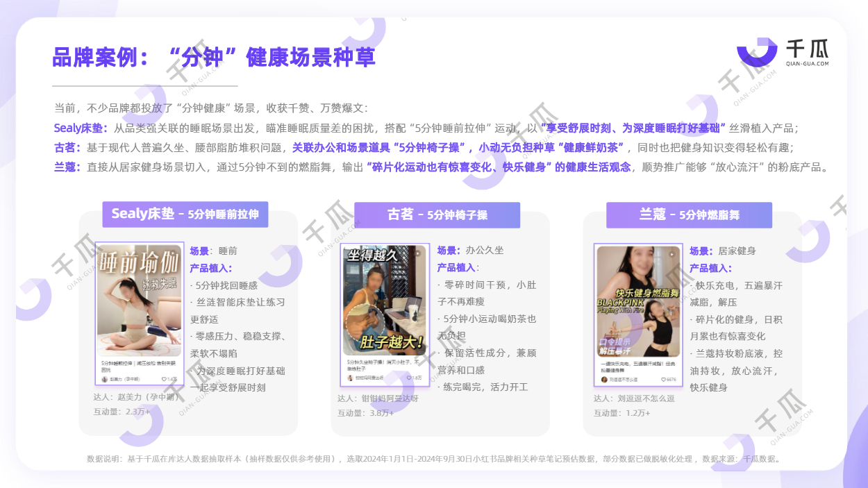Screen dimensions: 868x488
Task: Click the author avatar in the 坐得越久 note
Action: (351, 378)
